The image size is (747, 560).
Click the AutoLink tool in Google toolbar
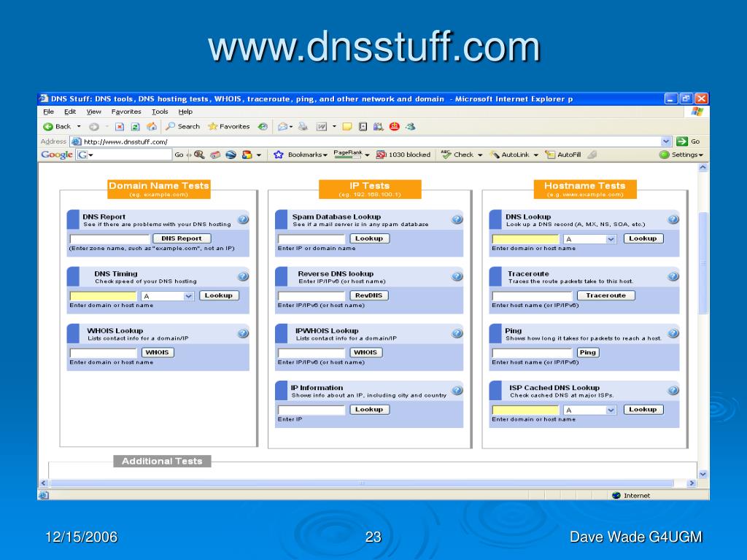pos(509,155)
